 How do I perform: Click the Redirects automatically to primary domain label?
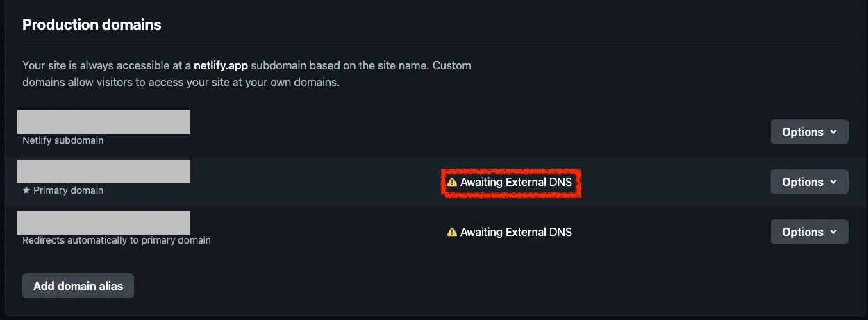point(117,240)
